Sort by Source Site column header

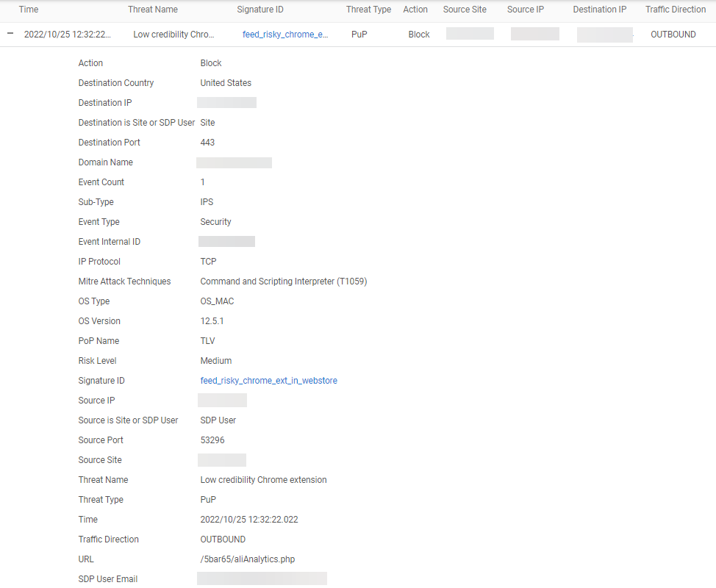[465, 10]
